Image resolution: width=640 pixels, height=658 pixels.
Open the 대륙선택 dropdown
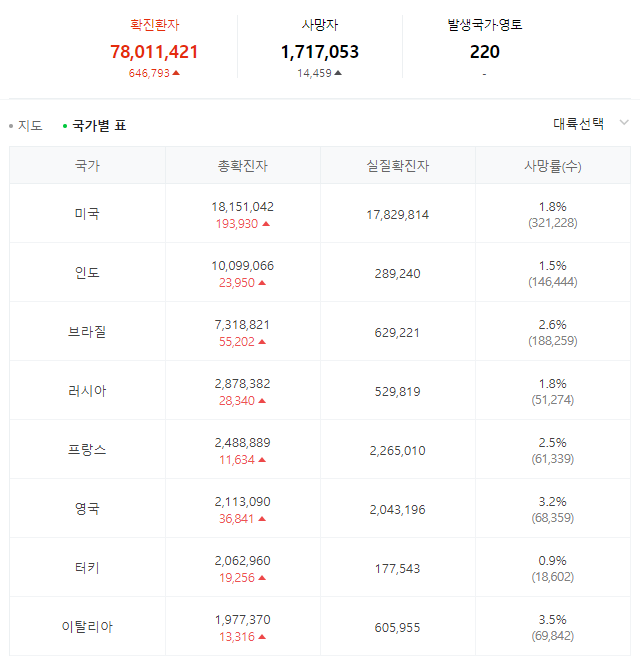point(579,124)
